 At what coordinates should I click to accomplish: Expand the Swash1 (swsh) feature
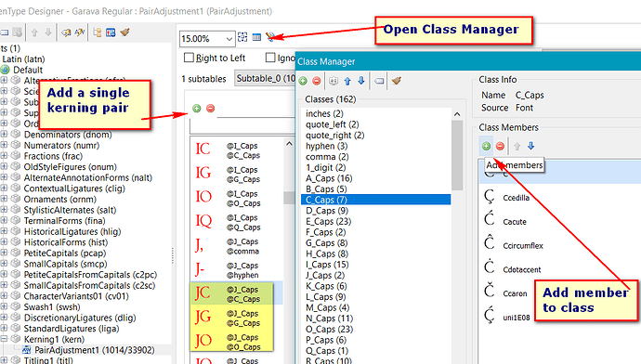pos(4,306)
